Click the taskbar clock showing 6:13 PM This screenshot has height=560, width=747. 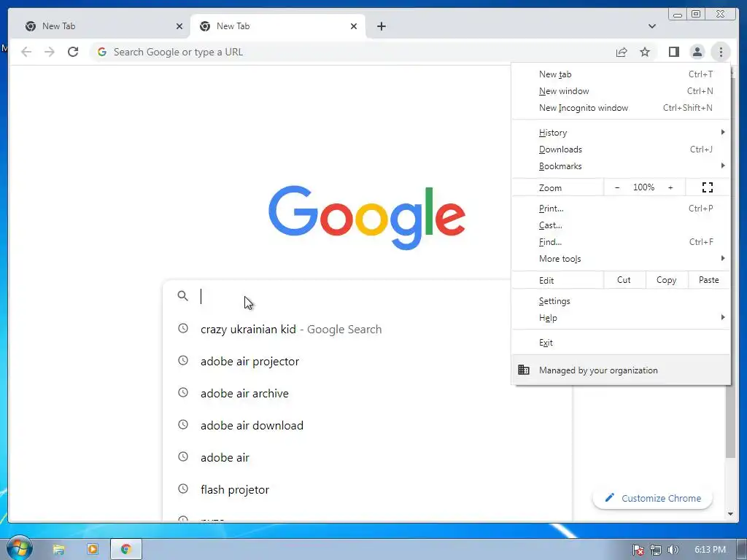pyautogui.click(x=710, y=550)
